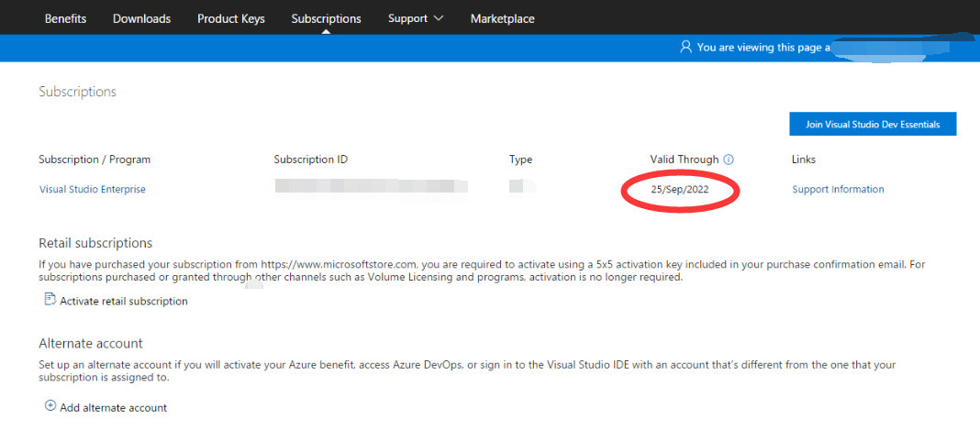Click the Valid Through info icon

click(729, 160)
